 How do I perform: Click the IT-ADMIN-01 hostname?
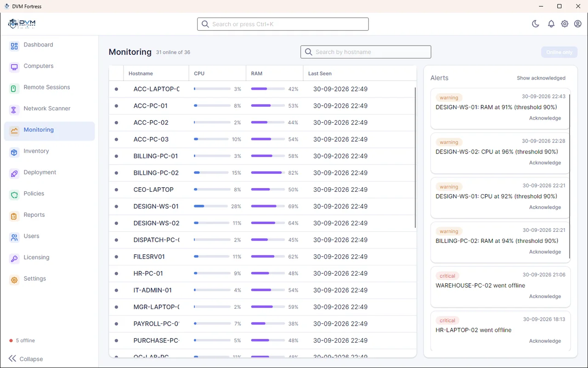click(x=153, y=290)
